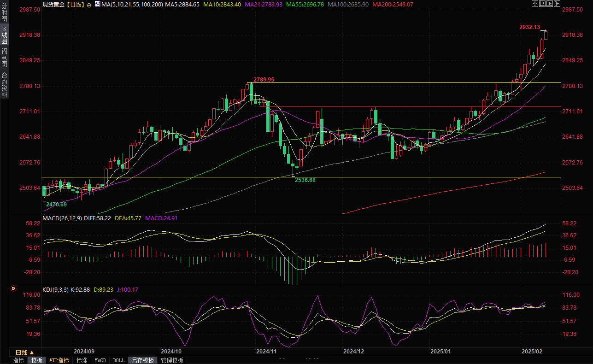Viewport: 593px width, 364px height.
Task: Open the 闪电图 sidebar view
Action: [x=4, y=57]
